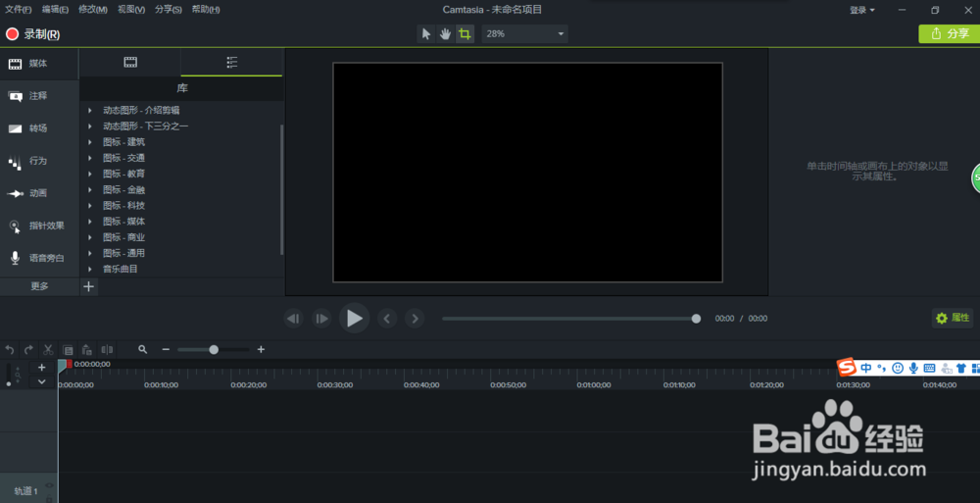Click the 更多 More button
980x503 pixels.
point(39,286)
